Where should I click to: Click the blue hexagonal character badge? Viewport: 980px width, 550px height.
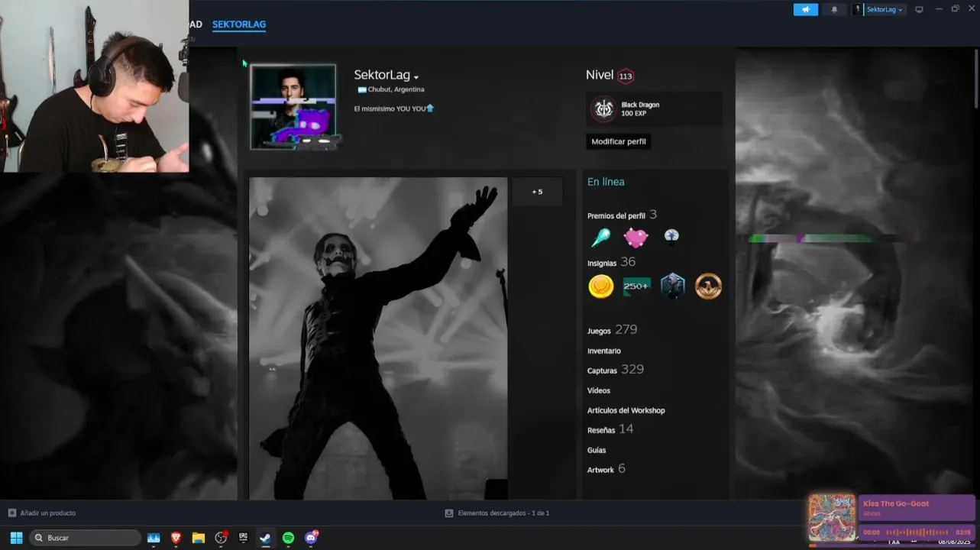[x=672, y=286]
